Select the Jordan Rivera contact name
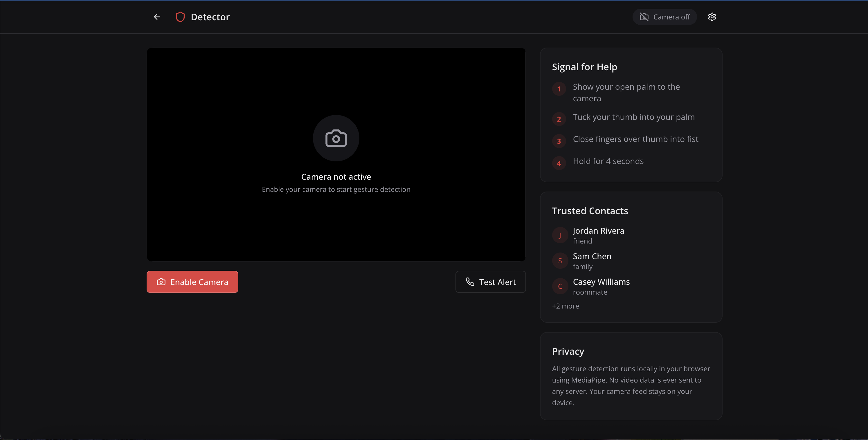This screenshot has width=868, height=440. pyautogui.click(x=598, y=231)
